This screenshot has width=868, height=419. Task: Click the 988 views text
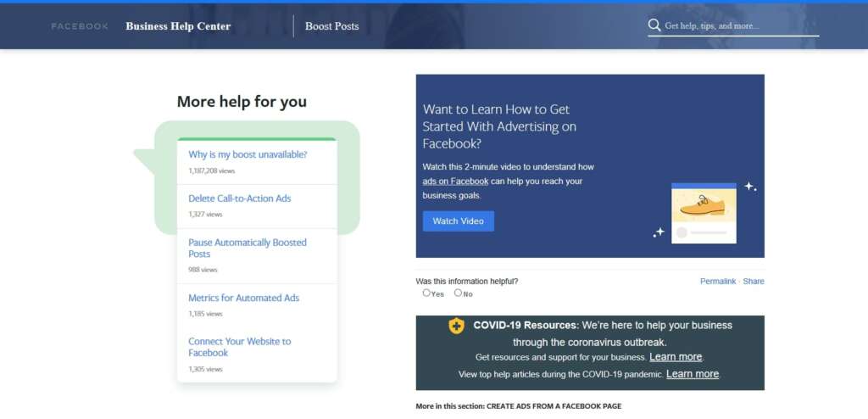point(203,270)
